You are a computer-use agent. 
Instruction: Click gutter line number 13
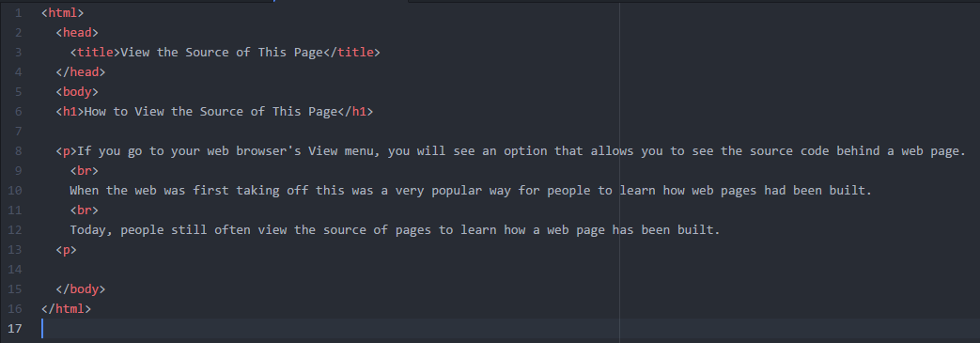click(x=16, y=250)
